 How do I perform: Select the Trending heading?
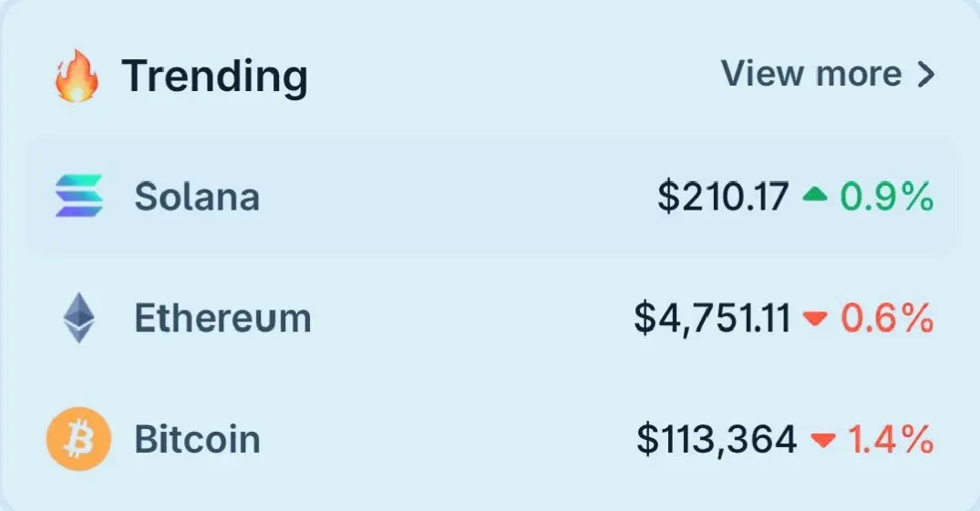pyautogui.click(x=214, y=77)
